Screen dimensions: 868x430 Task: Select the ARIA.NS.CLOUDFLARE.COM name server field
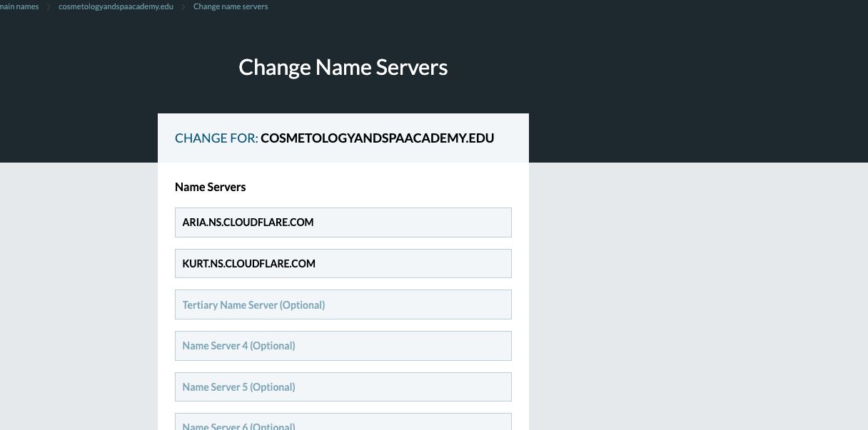point(343,222)
